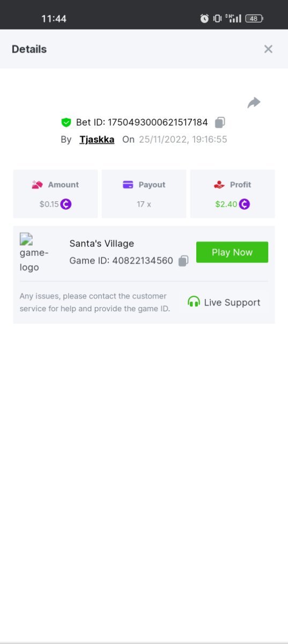288x644 pixels.
Task: Click the headphones support icon
Action: click(194, 302)
